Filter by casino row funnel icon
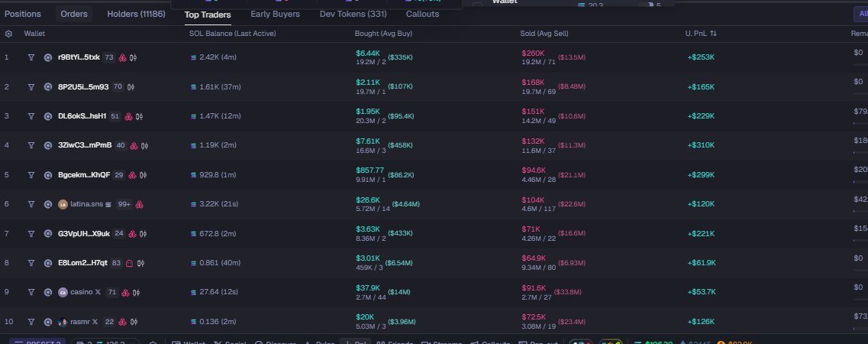 31,292
